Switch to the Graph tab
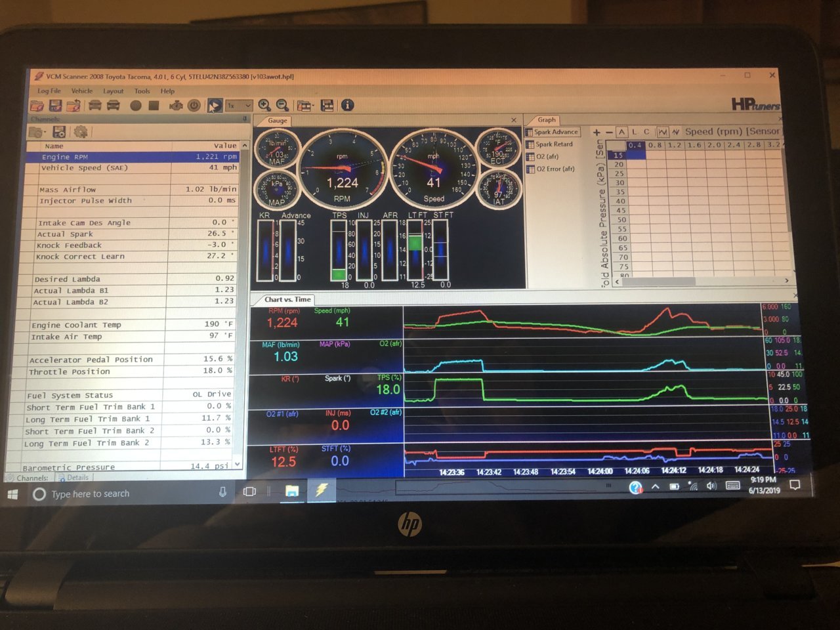 pos(546,119)
